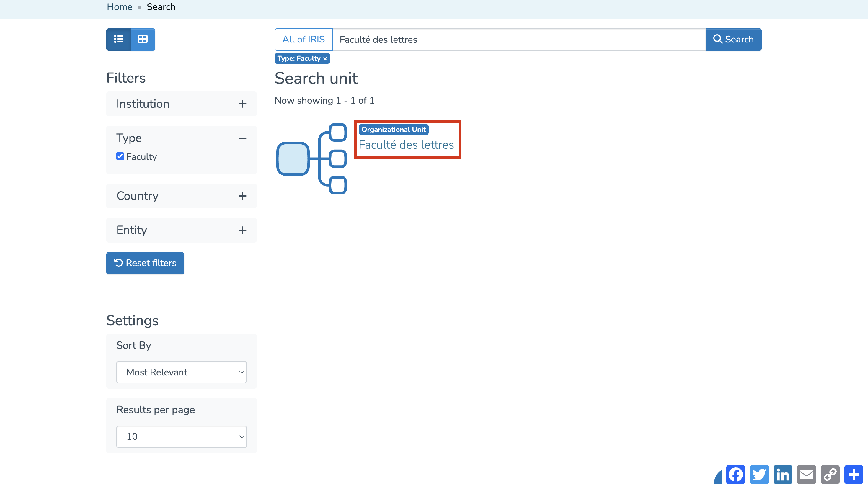Share page on Facebook
The image size is (868, 484).
click(735, 474)
